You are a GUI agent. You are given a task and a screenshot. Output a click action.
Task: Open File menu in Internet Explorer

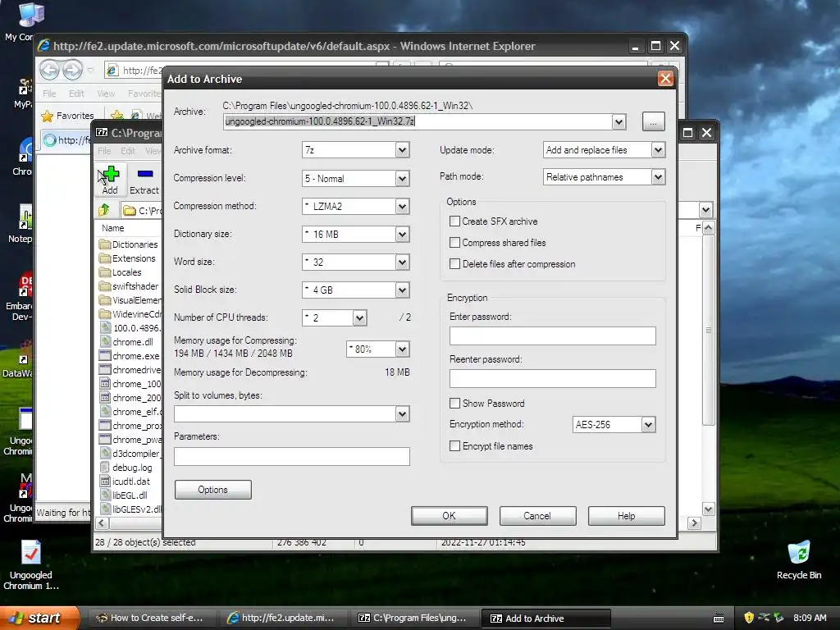point(49,94)
